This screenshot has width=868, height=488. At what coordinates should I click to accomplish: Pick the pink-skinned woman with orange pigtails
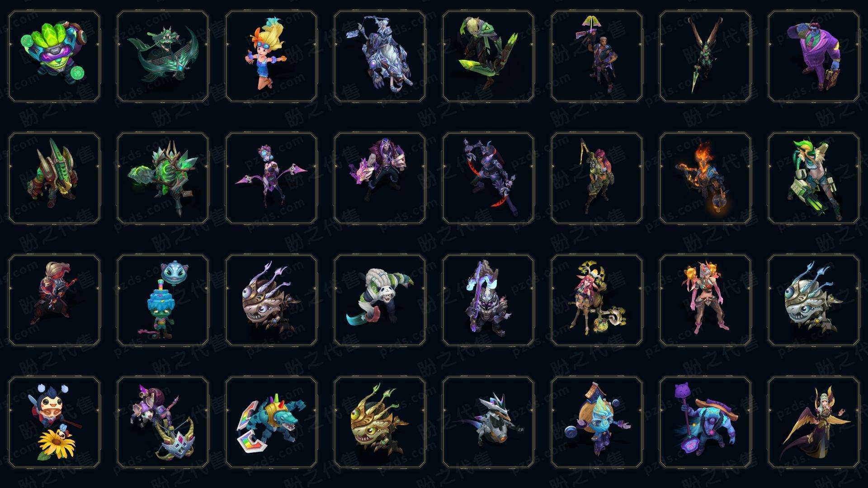click(705, 300)
